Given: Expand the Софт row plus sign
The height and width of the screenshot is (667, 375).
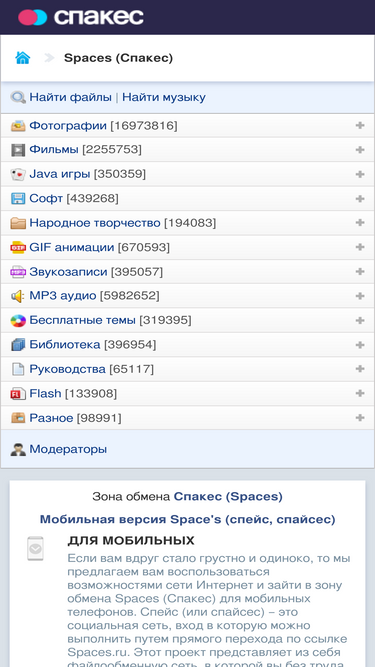Looking at the screenshot, I should click(x=360, y=199).
